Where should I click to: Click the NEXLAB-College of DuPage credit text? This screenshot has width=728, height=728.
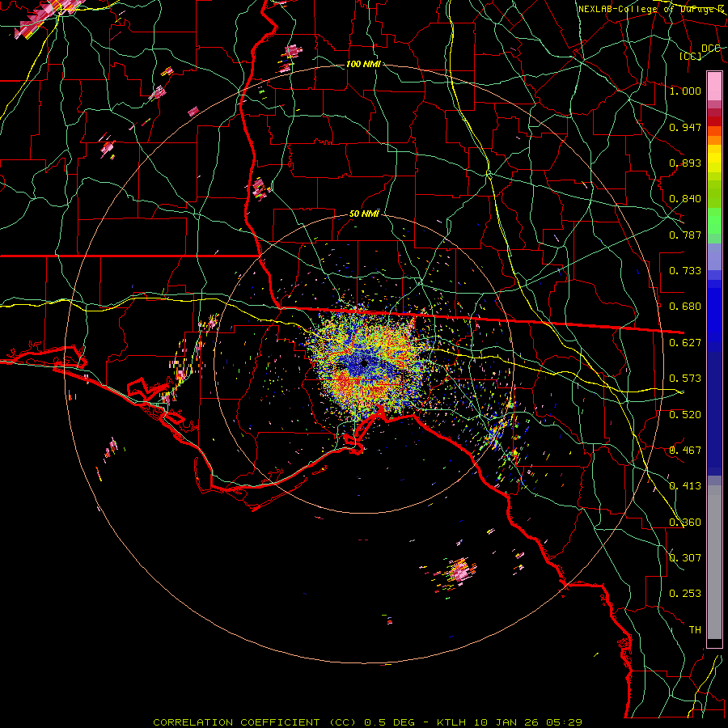coord(652,9)
